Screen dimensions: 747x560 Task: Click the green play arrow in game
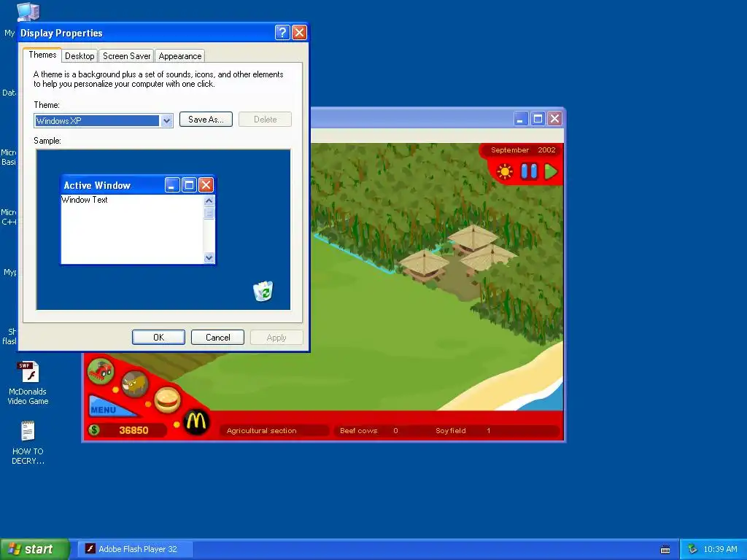(551, 171)
